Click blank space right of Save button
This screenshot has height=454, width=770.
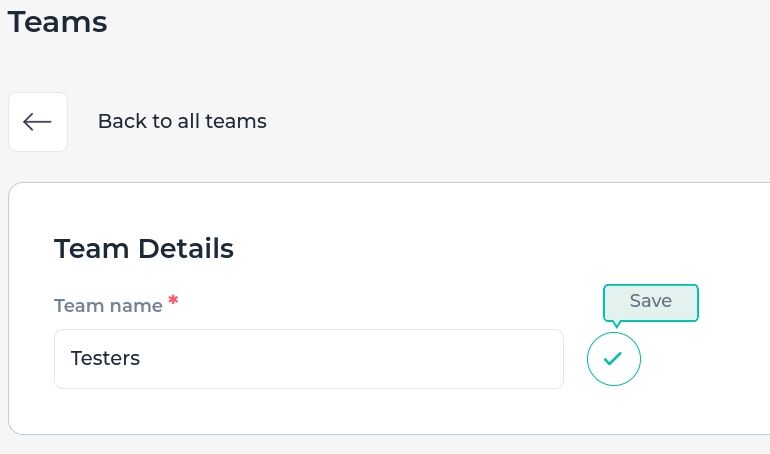point(707,359)
